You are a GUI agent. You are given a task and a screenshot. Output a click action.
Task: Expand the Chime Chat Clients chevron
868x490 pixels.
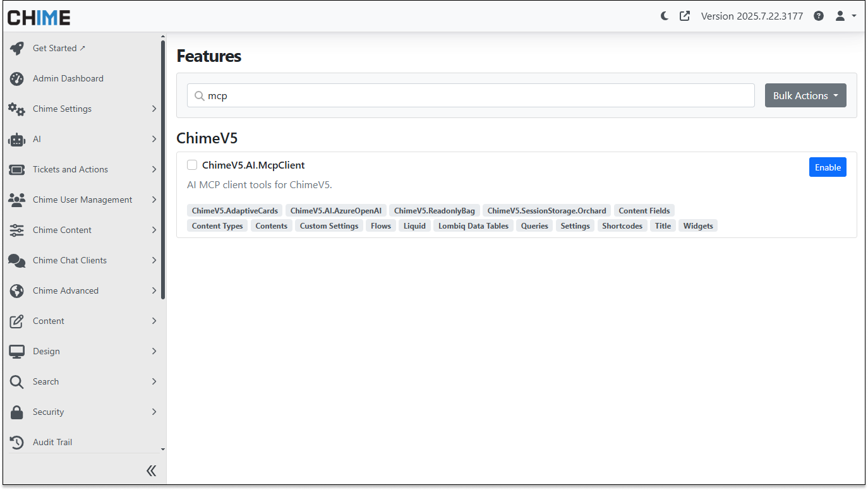[x=154, y=260]
